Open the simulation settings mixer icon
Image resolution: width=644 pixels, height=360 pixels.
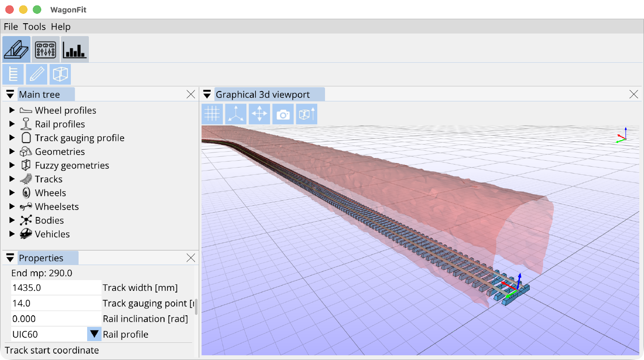[x=46, y=49]
